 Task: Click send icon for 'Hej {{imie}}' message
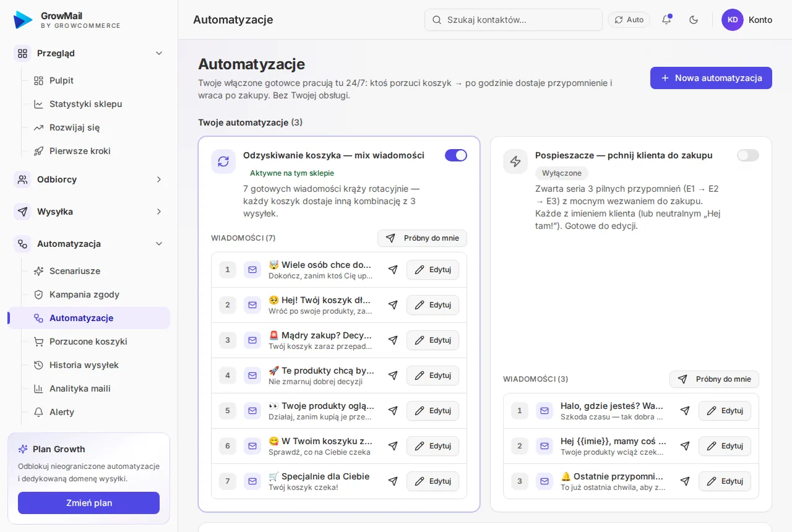point(685,446)
